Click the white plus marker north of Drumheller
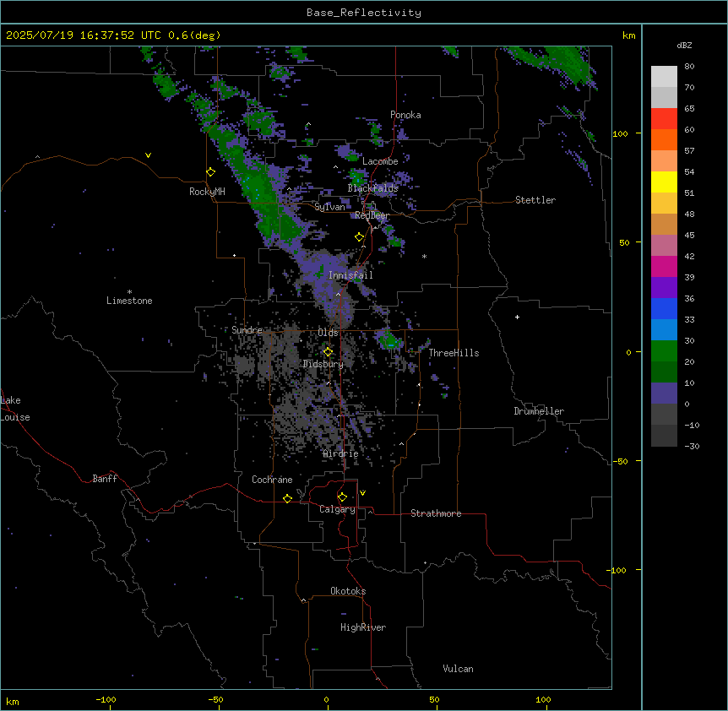The height and width of the screenshot is (711, 728). pos(517,317)
